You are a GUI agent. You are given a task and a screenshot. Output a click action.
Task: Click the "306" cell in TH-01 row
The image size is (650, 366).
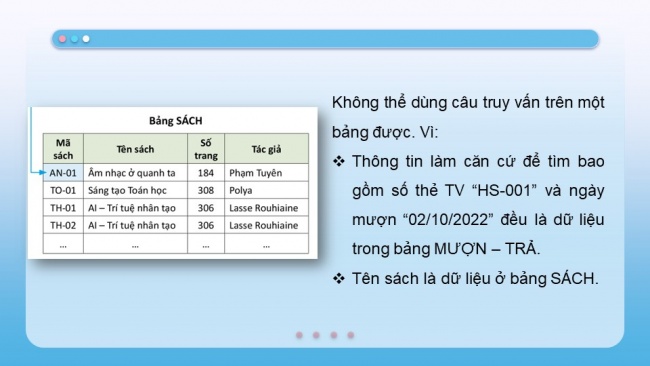[206, 208]
